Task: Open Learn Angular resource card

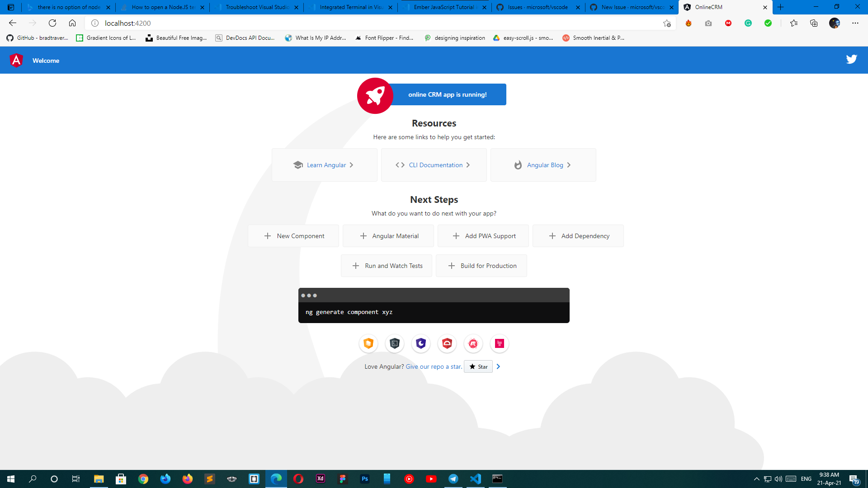Action: pyautogui.click(x=324, y=165)
